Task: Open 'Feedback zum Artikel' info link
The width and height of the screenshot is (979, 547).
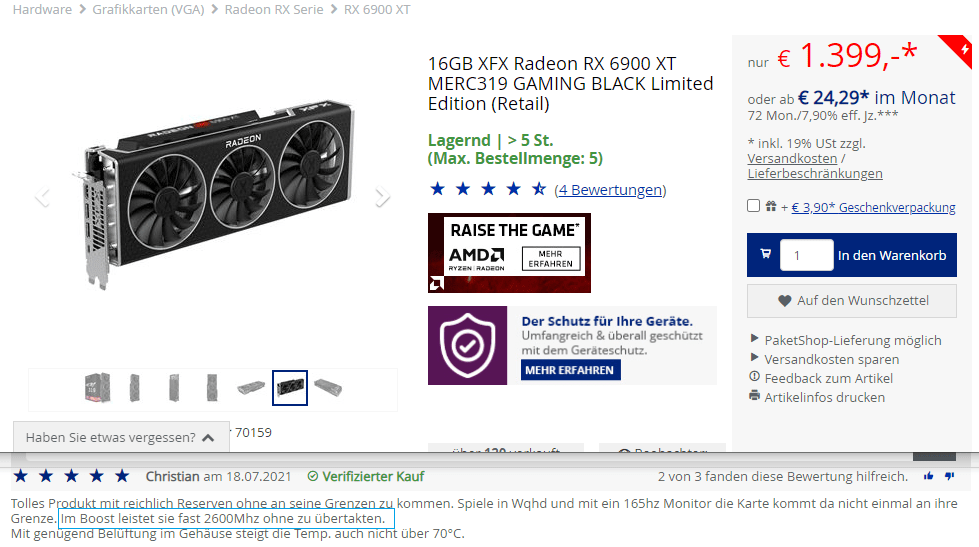Action: [829, 378]
